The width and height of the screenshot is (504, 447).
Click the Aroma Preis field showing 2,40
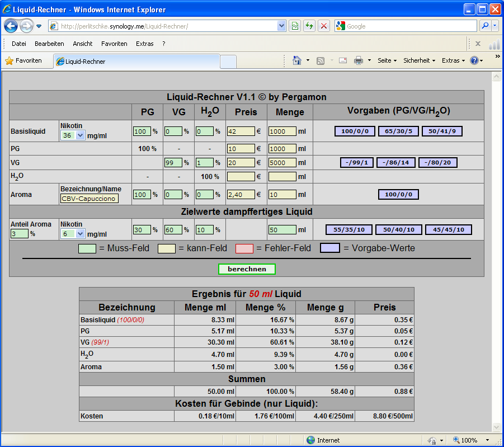coord(241,195)
